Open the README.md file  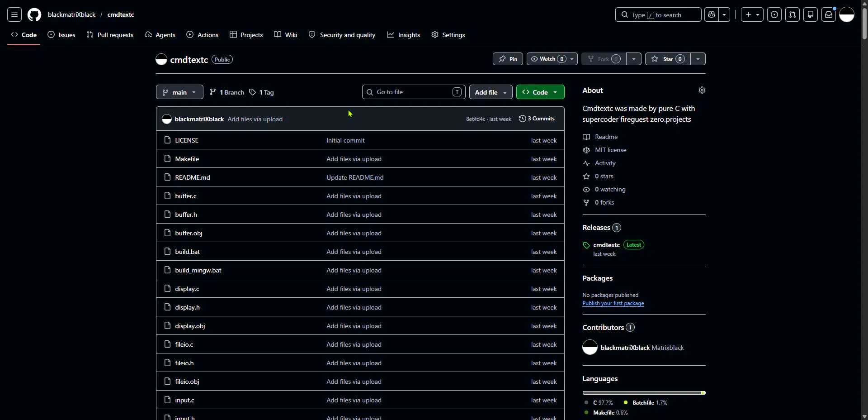[193, 177]
